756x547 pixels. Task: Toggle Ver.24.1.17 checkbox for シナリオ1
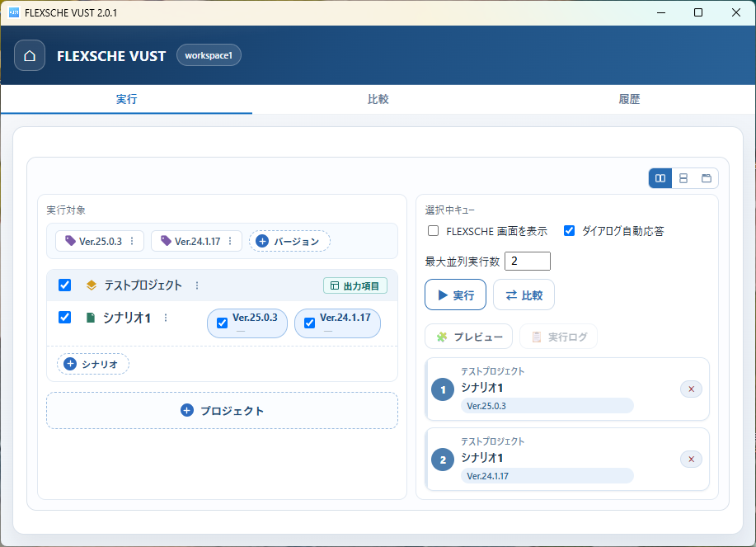click(x=309, y=323)
